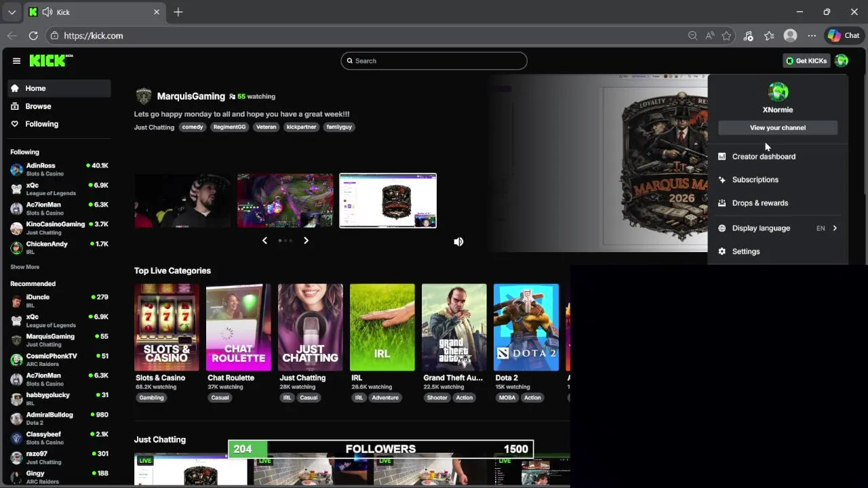Viewport: 868px width, 488px height.
Task: Mute the Kick tab audio icon
Action: click(47, 12)
